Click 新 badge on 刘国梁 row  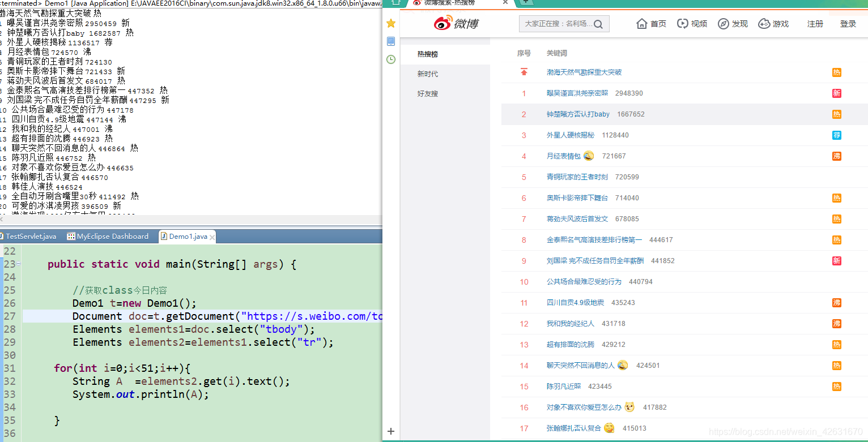coord(837,261)
